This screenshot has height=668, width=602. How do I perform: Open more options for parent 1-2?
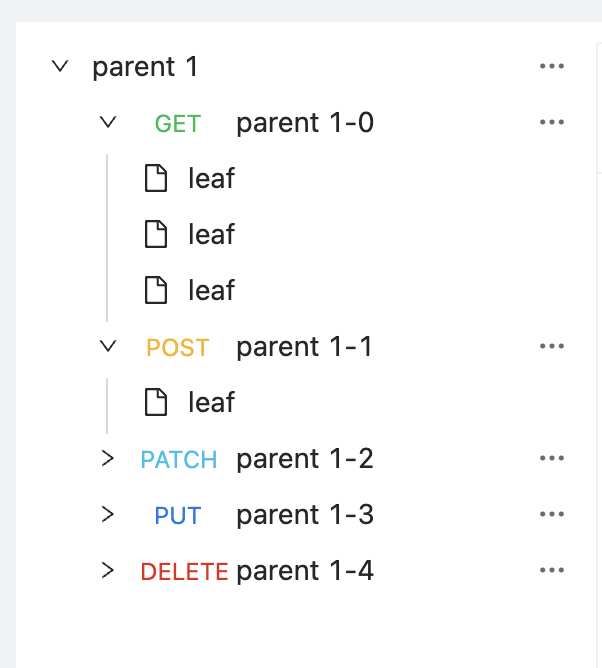(x=552, y=458)
